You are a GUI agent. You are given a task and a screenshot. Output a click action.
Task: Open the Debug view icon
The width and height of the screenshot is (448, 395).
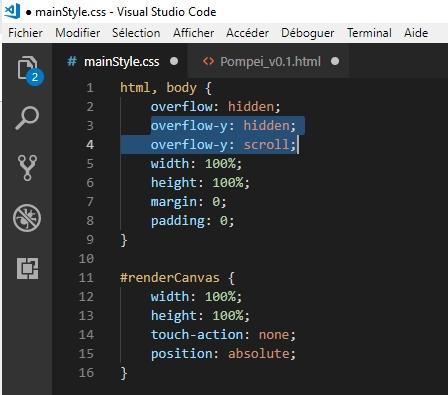click(x=27, y=218)
